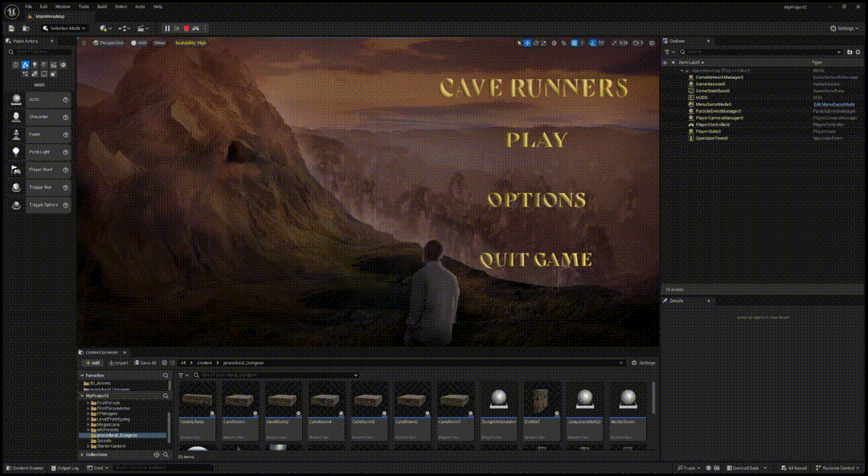The width and height of the screenshot is (868, 476).
Task: Open the Build menu
Action: (x=100, y=6)
